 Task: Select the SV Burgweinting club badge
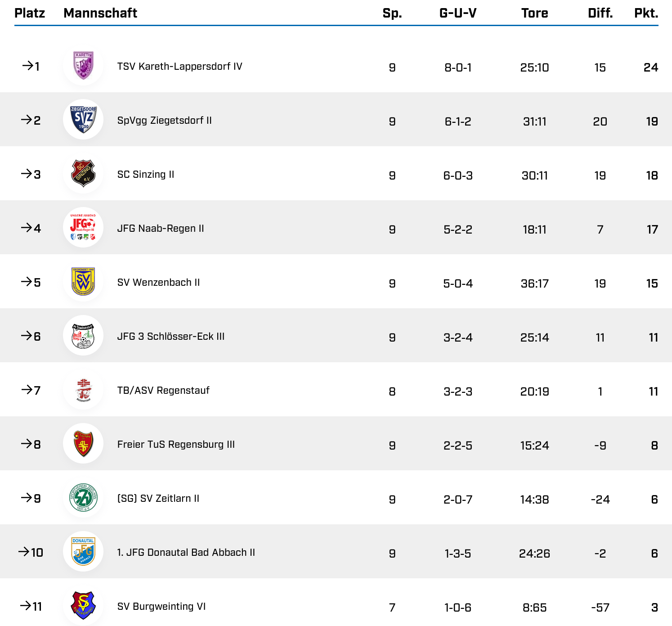[83, 606]
